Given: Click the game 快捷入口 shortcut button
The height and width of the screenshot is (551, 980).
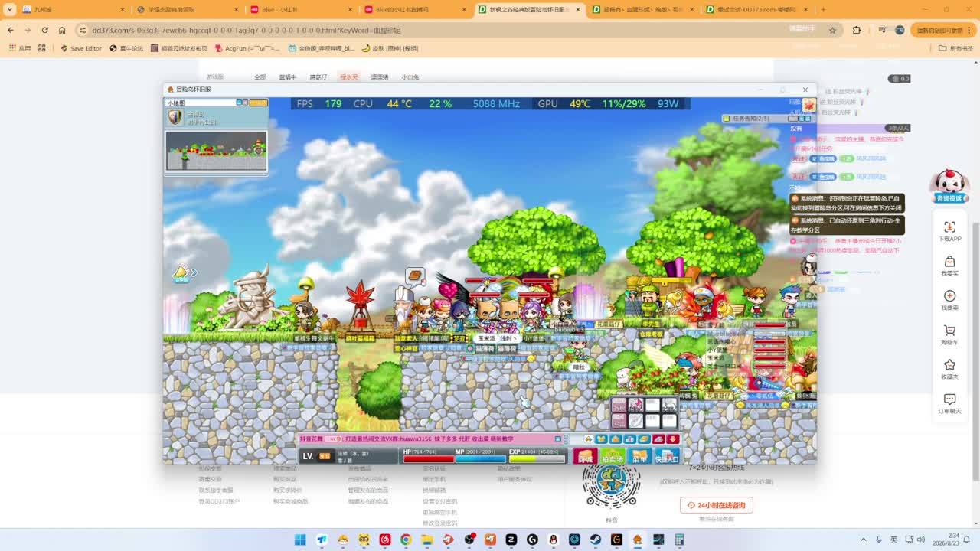Looking at the screenshot, I should click(x=667, y=457).
